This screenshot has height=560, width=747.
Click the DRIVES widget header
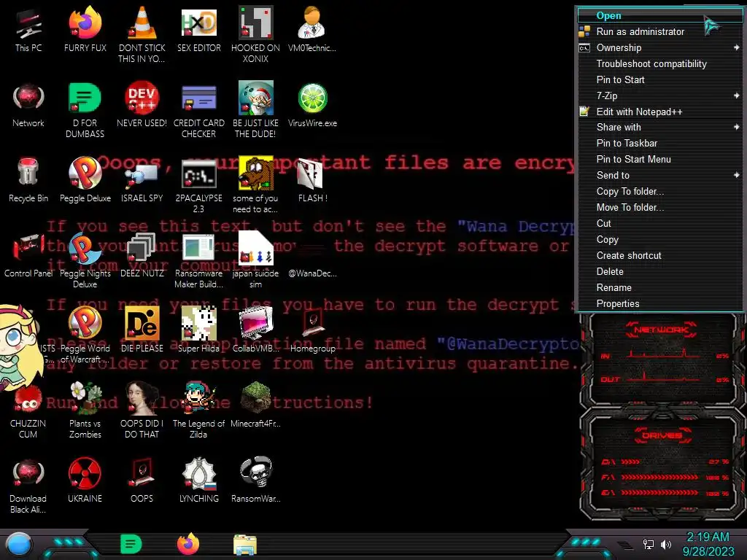click(661, 435)
